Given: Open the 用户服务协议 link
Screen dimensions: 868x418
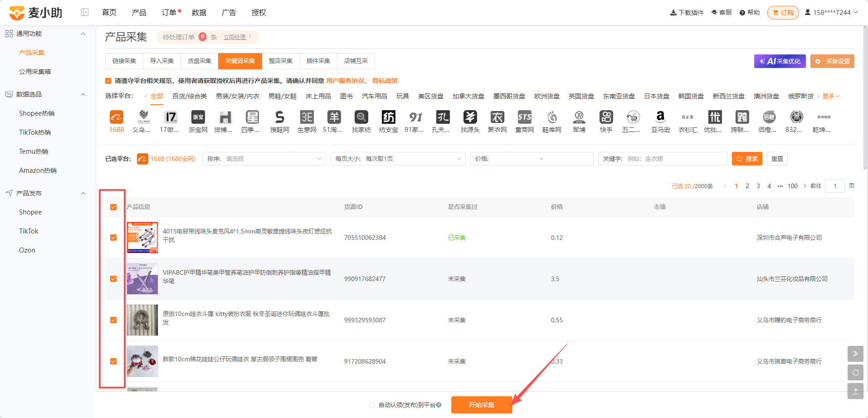Looking at the screenshot, I should tap(346, 81).
